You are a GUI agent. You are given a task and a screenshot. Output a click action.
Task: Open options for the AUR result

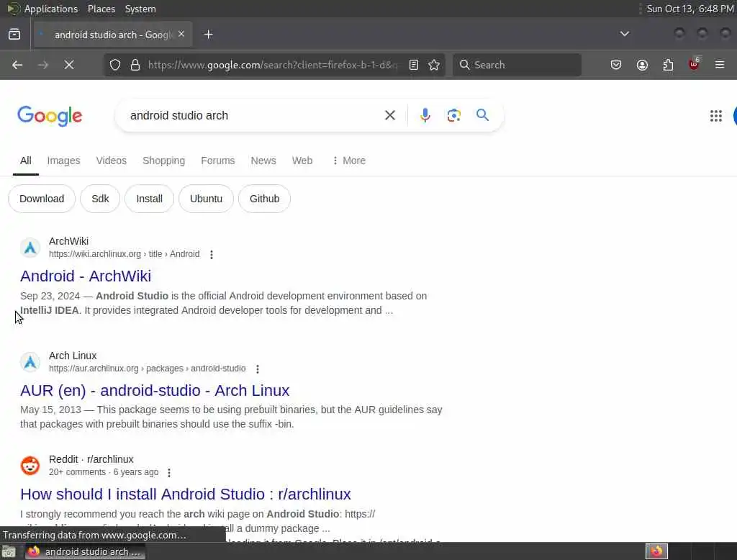click(x=258, y=369)
